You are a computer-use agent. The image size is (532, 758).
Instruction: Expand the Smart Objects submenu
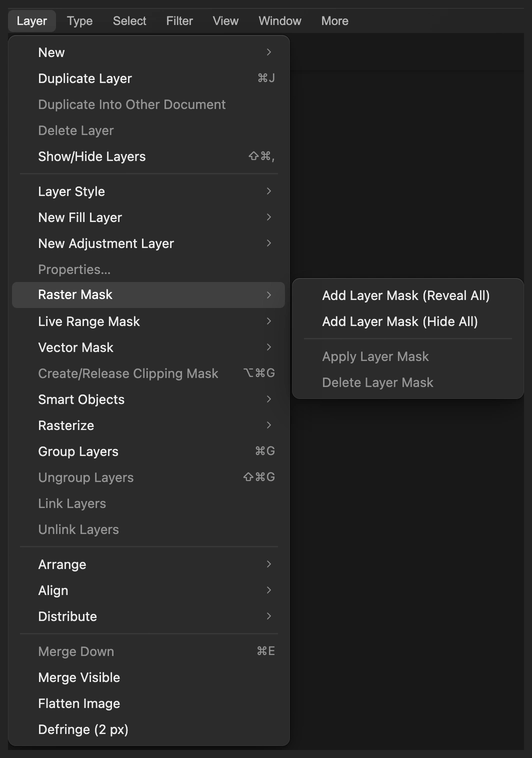click(148, 399)
